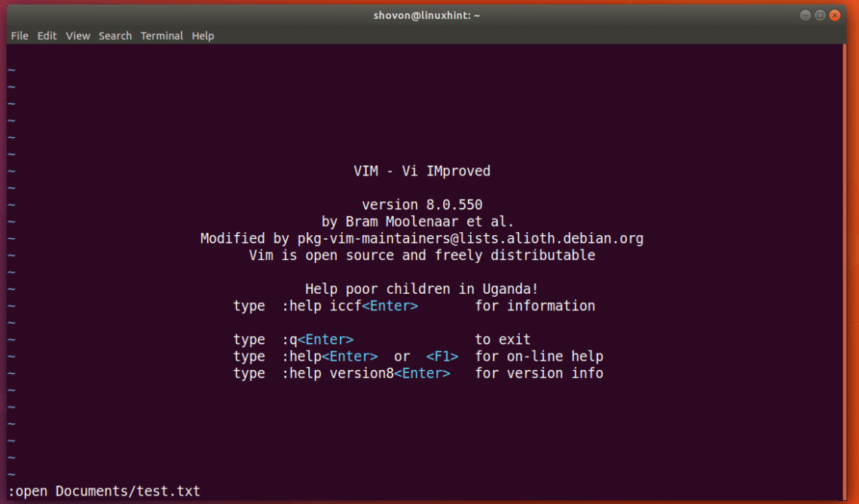Open the View menu
Screen dimensions: 859x504
click(78, 35)
